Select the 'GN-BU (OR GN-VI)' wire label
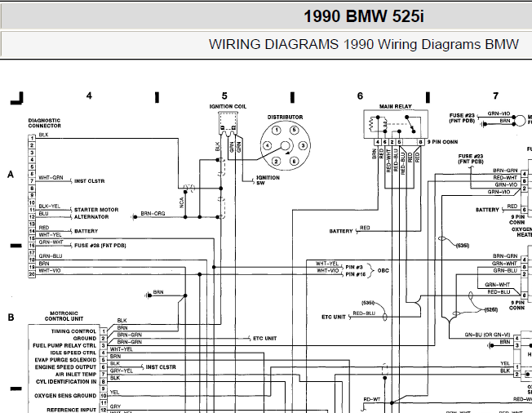 pyautogui.click(x=487, y=335)
